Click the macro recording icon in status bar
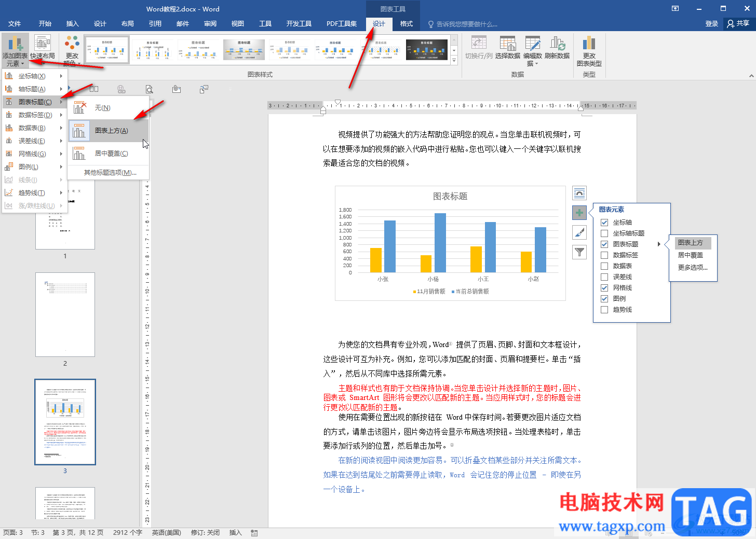Screen dimensions: 756x539 click(x=254, y=533)
